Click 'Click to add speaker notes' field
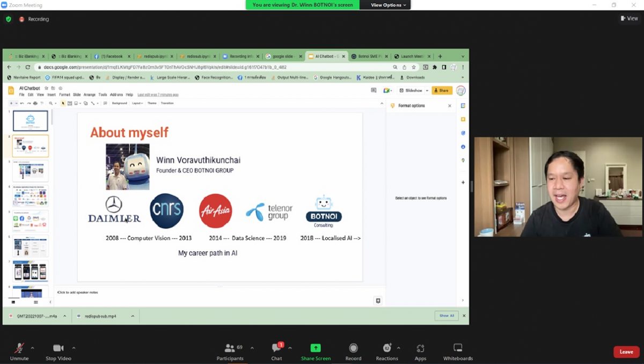Viewport: 644px width, 364px height. (78, 293)
